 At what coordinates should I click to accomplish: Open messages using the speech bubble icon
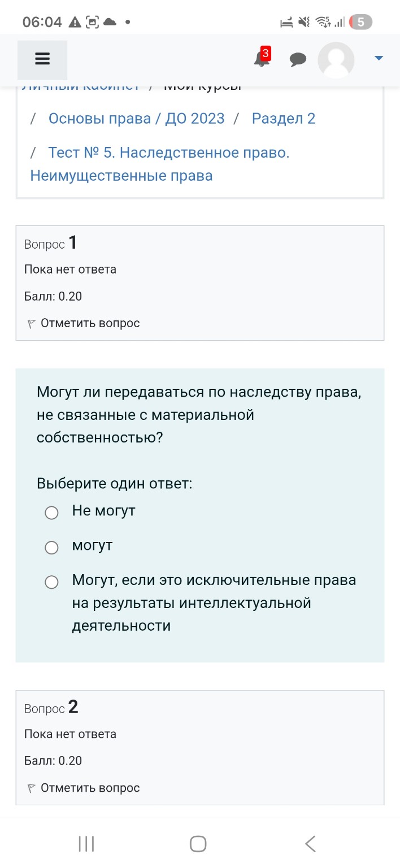298,59
